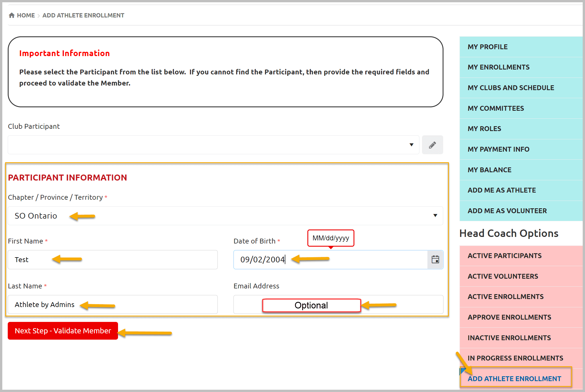Open MY ROLES menu item
Image resolution: width=585 pixels, height=392 pixels.
521,129
